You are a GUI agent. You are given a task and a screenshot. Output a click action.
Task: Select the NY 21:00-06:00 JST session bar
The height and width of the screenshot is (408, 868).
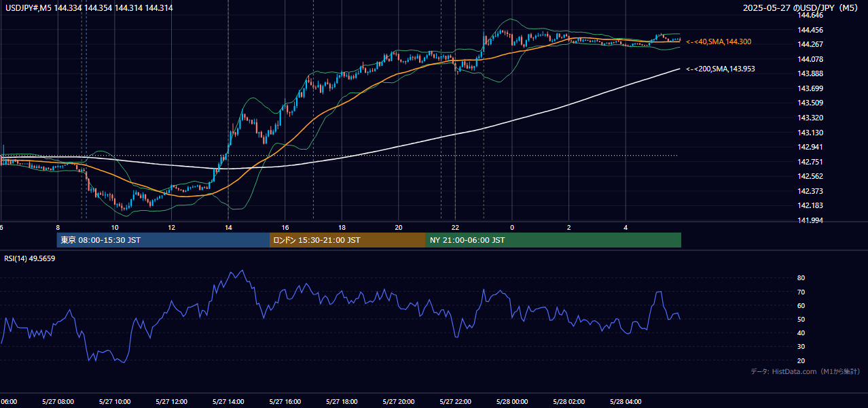coord(554,240)
